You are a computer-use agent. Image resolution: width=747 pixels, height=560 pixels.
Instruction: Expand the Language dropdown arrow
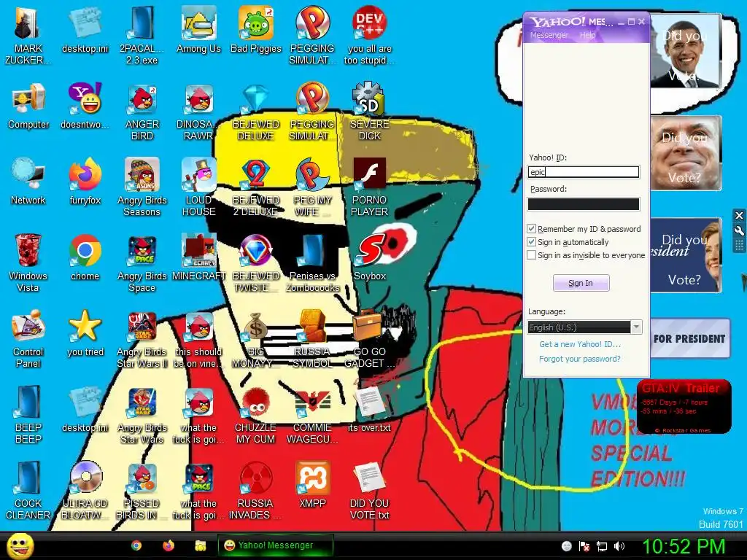(x=636, y=327)
